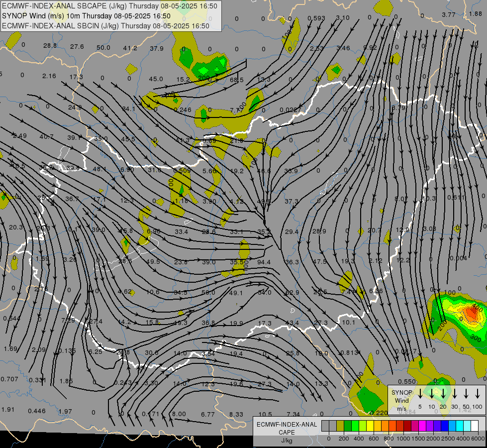487x448 pixels.
Task: Click the 600 label on the CAPE scale
Action: coord(374,439)
